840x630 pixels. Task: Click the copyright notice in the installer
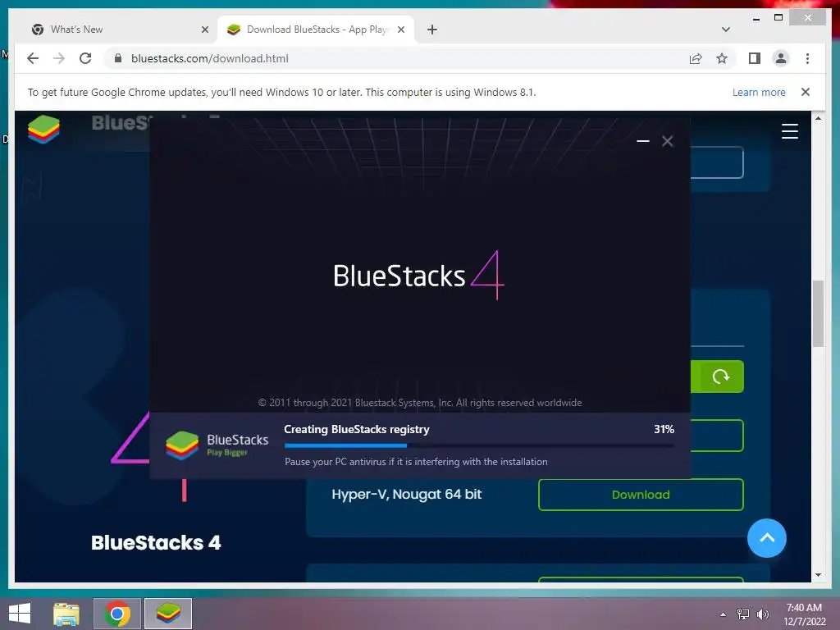pos(420,402)
